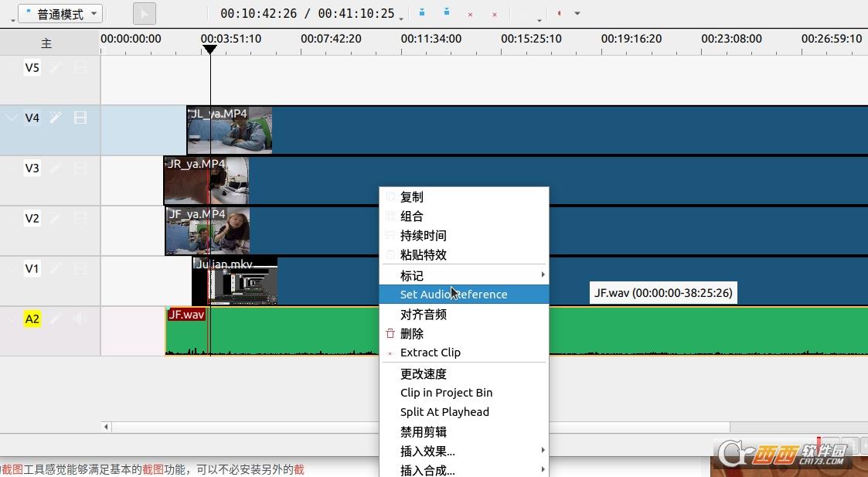Click the scrollbar left arrow button

(107, 427)
